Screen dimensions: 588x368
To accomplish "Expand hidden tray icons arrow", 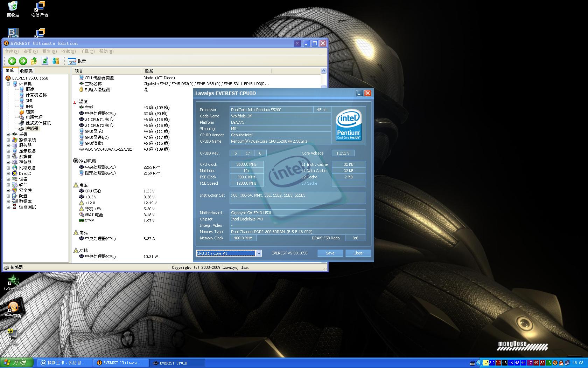I will point(479,363).
